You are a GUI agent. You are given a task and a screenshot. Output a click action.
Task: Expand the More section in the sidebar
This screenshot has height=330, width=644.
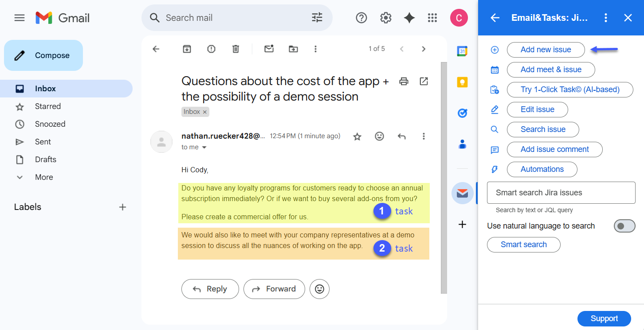43,177
